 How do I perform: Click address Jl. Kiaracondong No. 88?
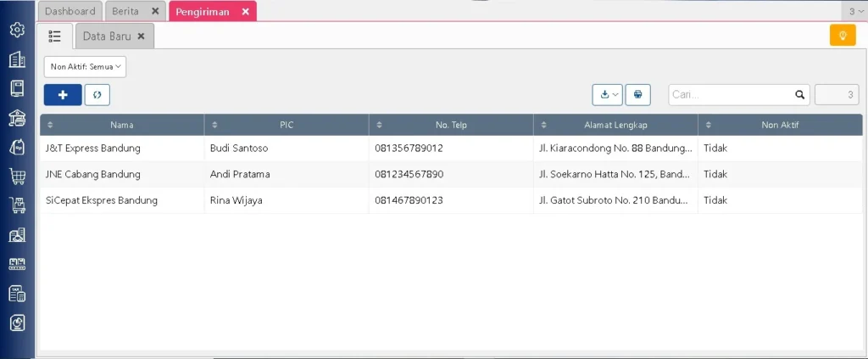(x=615, y=149)
